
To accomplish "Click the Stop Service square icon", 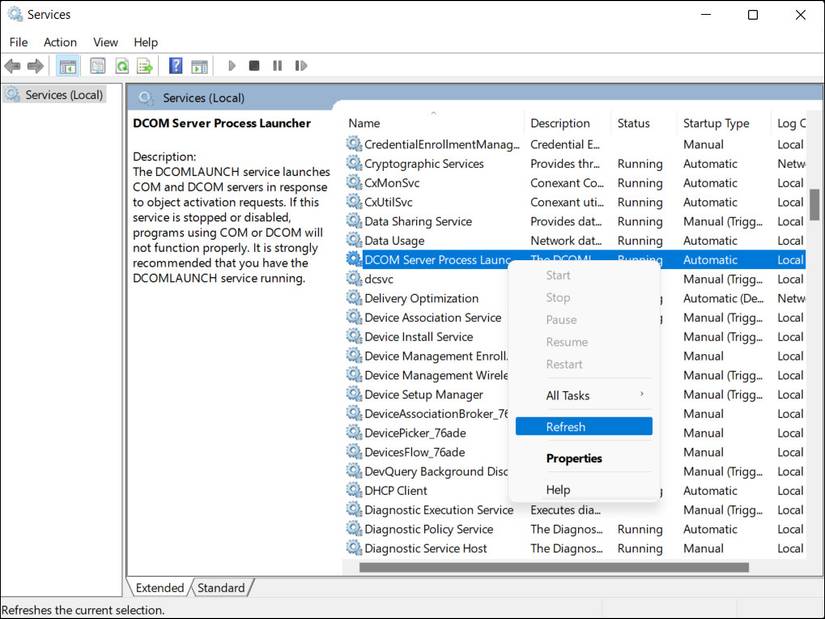I will coord(254,66).
